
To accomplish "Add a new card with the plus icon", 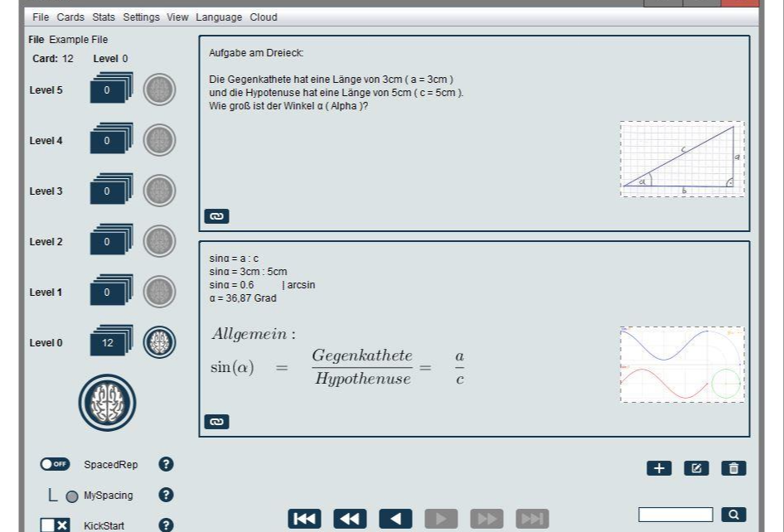I will point(658,467).
